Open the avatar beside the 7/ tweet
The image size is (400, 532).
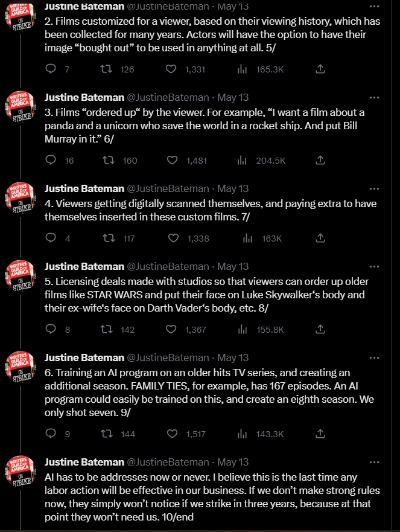[21, 197]
